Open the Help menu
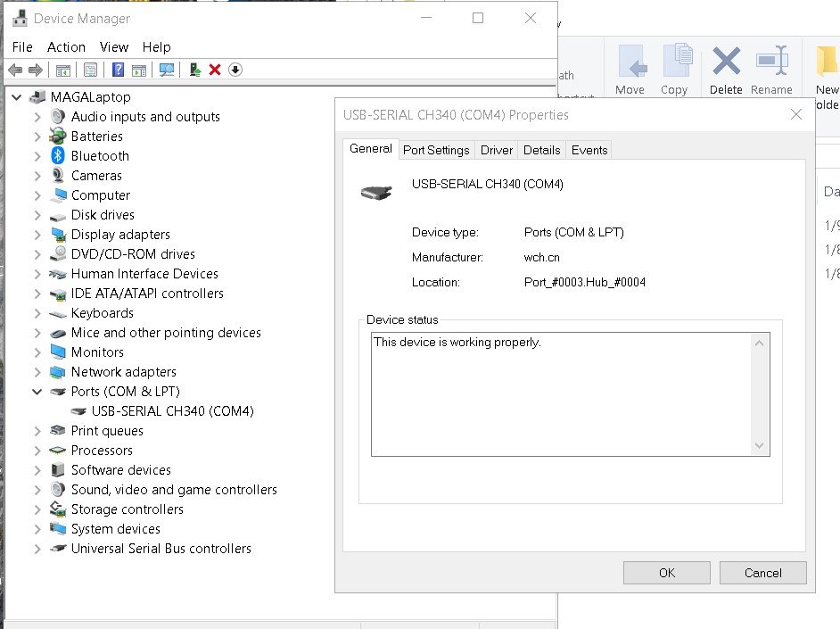The height and width of the screenshot is (629, 840). pos(156,47)
